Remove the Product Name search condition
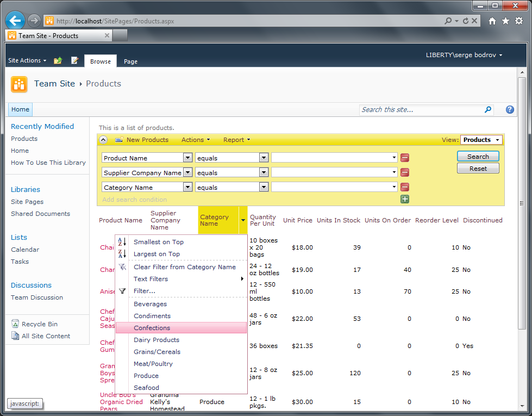 [404, 158]
